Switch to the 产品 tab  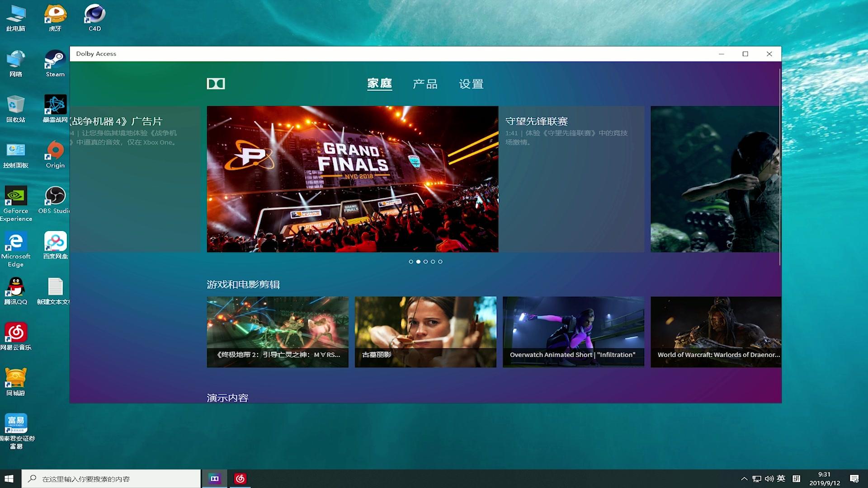click(x=425, y=84)
